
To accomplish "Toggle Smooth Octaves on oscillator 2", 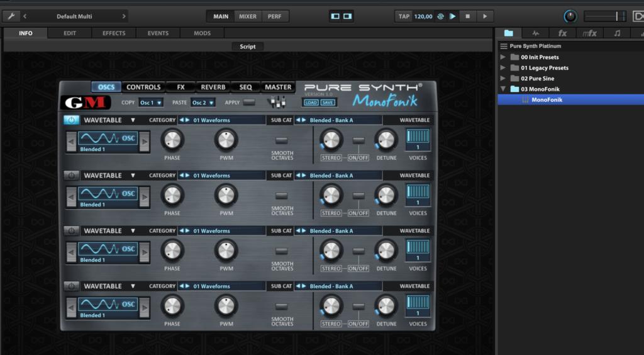I will pyautogui.click(x=281, y=196).
